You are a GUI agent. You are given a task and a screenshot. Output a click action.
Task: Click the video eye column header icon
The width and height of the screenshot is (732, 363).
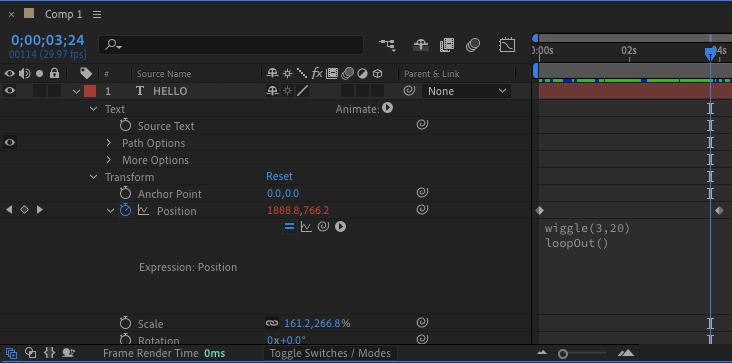(9, 73)
